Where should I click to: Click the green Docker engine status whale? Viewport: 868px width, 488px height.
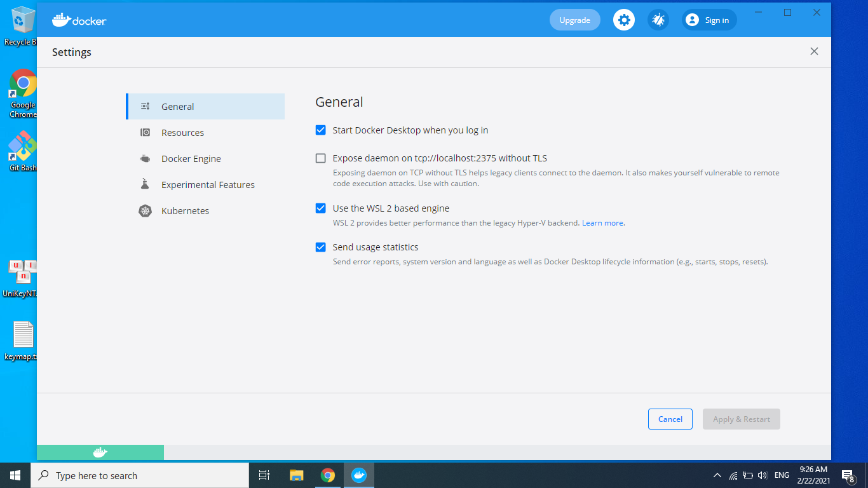100,452
